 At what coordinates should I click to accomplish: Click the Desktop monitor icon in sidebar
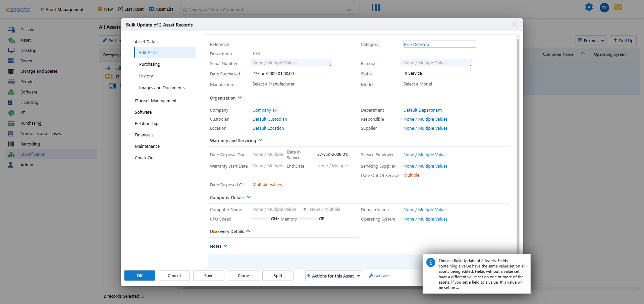point(11,50)
